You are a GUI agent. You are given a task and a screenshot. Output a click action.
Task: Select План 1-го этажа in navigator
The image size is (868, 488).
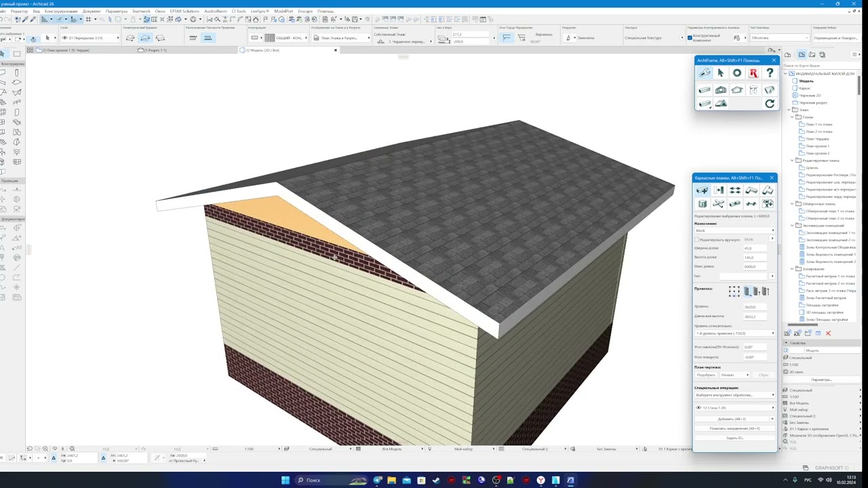[819, 125]
